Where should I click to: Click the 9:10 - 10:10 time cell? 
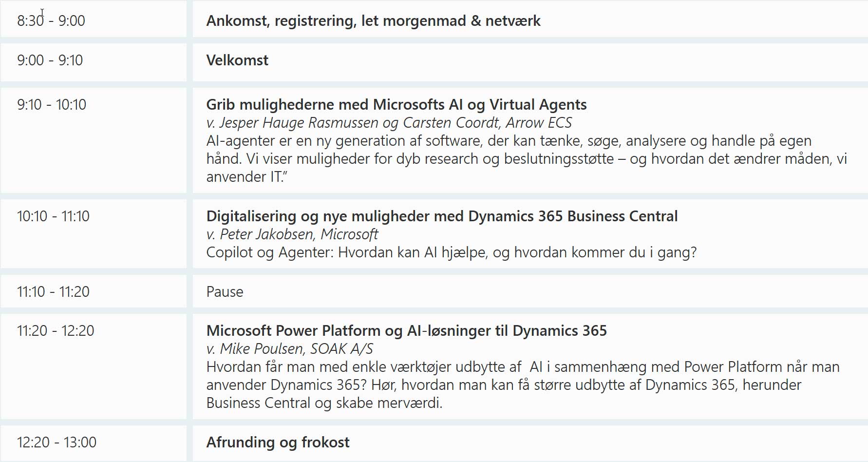pyautogui.click(x=52, y=104)
